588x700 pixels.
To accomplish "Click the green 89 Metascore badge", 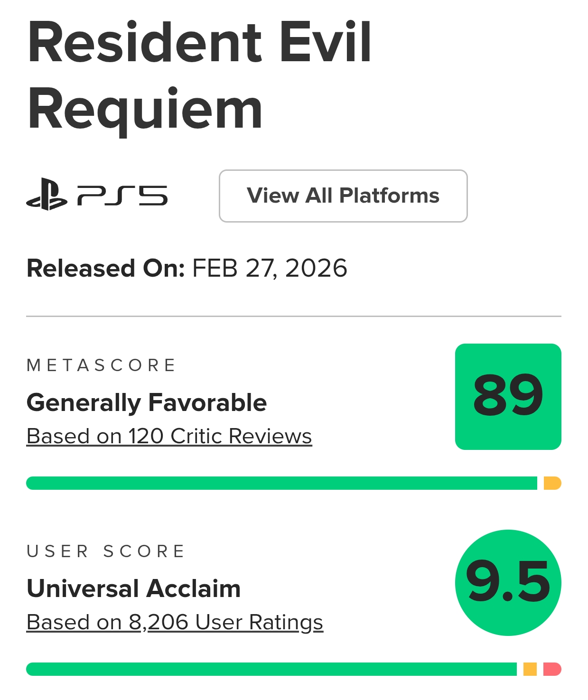I will (508, 396).
